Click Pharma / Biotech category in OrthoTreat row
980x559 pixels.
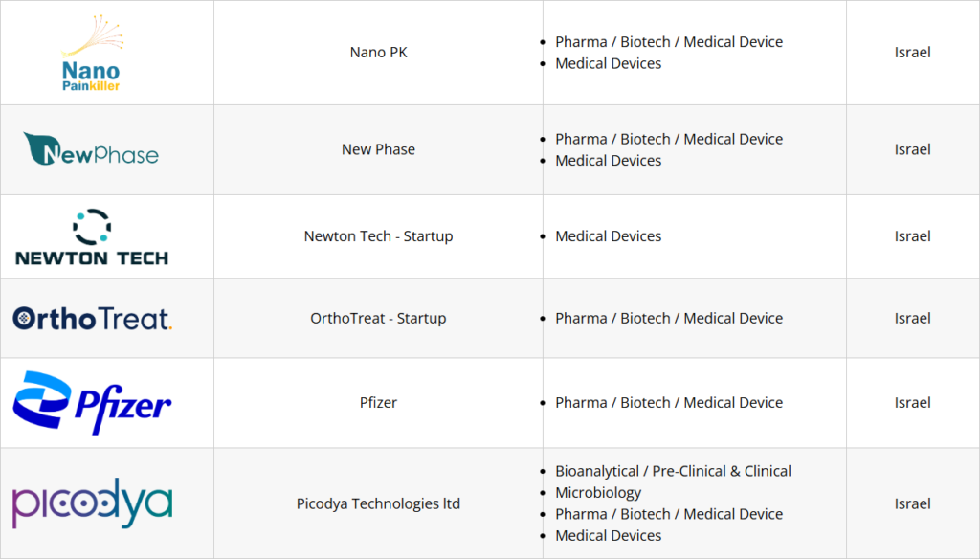tap(668, 319)
